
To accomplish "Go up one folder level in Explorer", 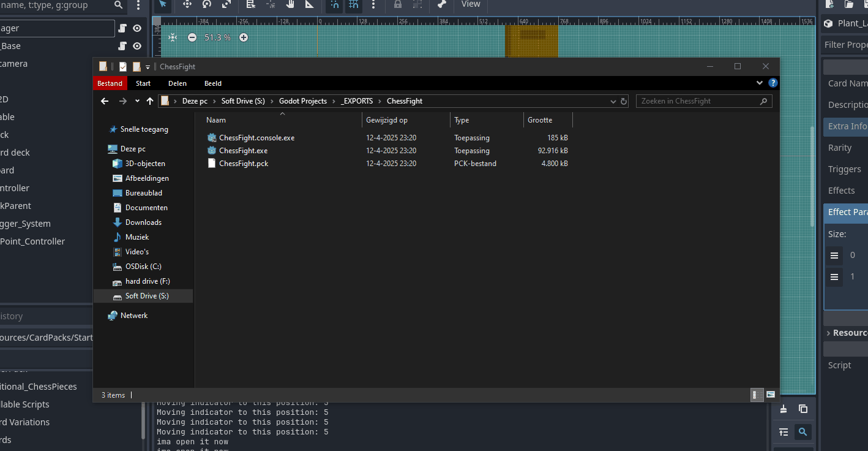I will pyautogui.click(x=150, y=101).
